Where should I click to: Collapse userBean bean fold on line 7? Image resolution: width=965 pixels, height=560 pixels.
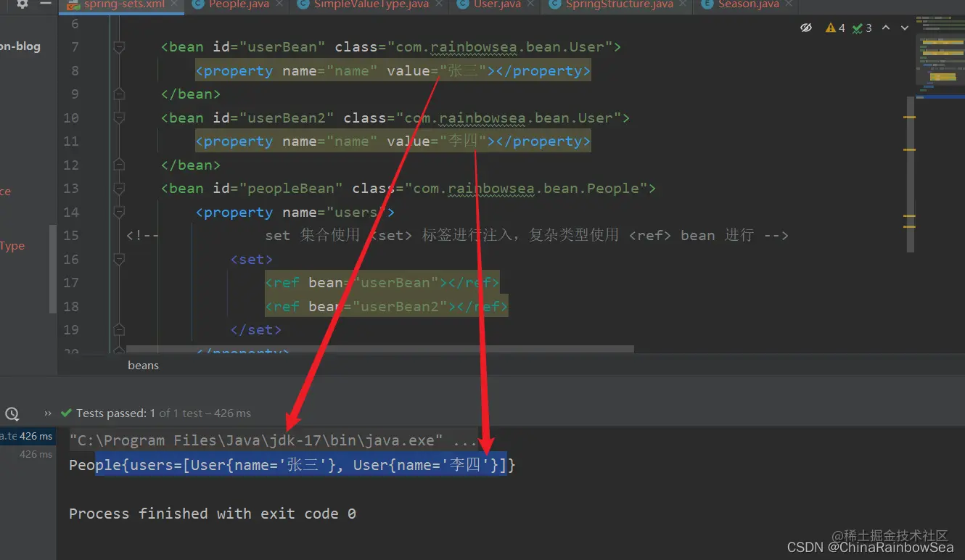click(119, 47)
